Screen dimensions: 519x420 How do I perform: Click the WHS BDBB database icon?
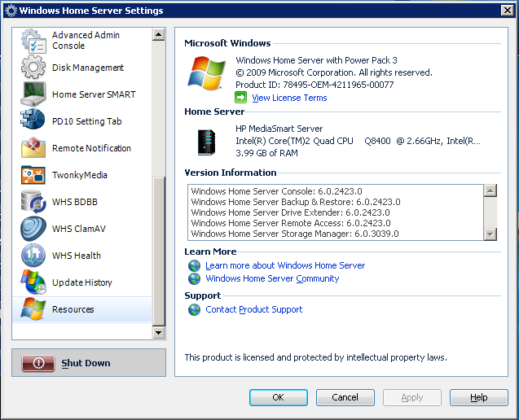pyautogui.click(x=33, y=202)
